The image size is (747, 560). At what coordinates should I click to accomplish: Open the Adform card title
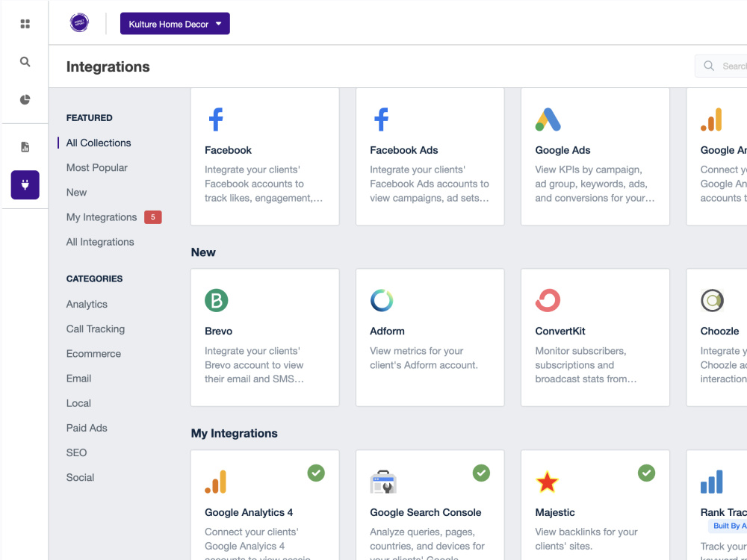387,331
